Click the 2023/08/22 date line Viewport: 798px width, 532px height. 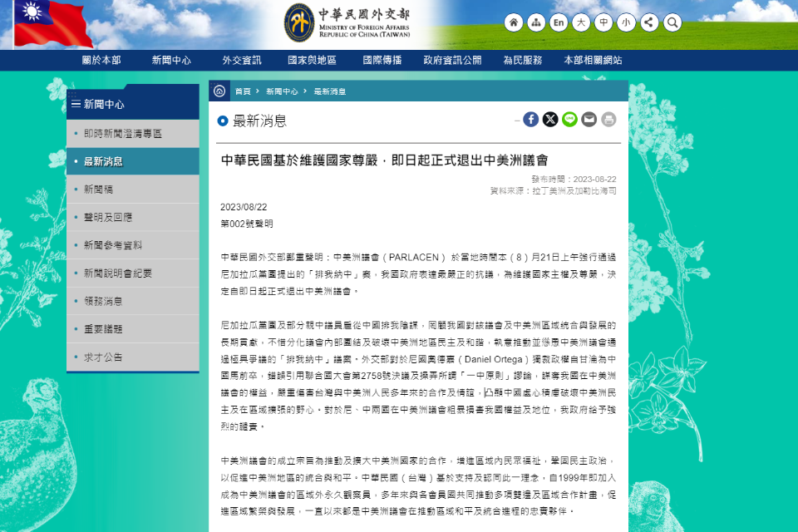coord(244,207)
